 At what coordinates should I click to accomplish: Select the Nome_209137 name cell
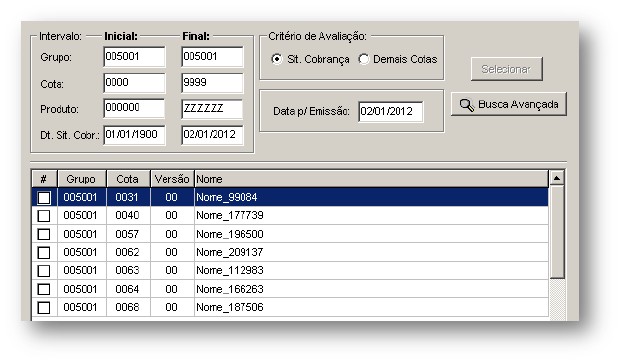click(371, 252)
